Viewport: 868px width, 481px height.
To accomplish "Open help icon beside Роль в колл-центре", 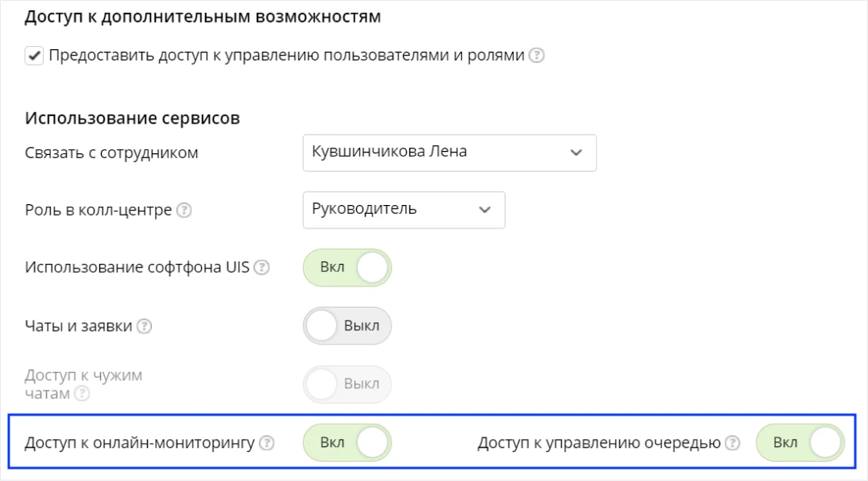I will (x=184, y=211).
